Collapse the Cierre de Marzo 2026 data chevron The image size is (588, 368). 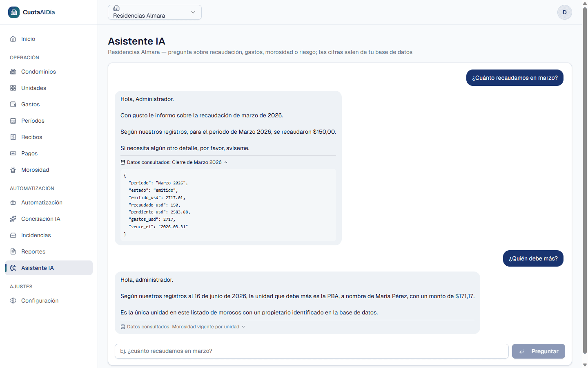pyautogui.click(x=226, y=162)
